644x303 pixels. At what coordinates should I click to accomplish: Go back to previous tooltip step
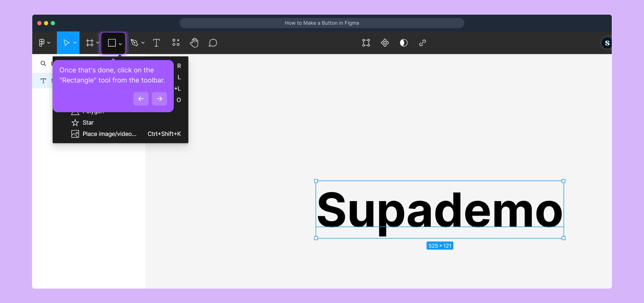click(x=141, y=99)
